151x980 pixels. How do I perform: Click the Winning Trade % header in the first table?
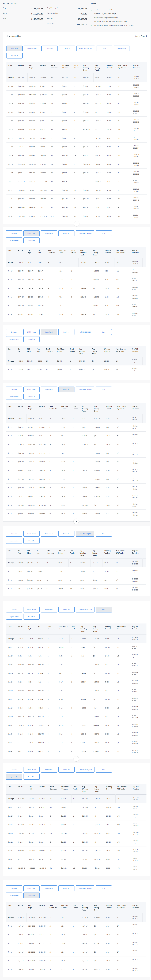(110, 67)
